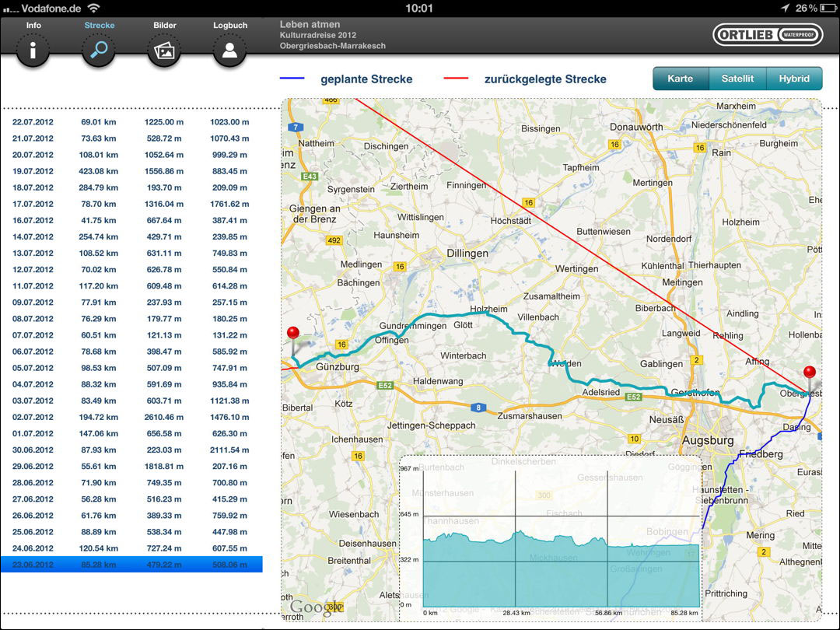Screen dimensions: 840x630
Task: Tap the 55.61 km distance value
Action: [99, 466]
